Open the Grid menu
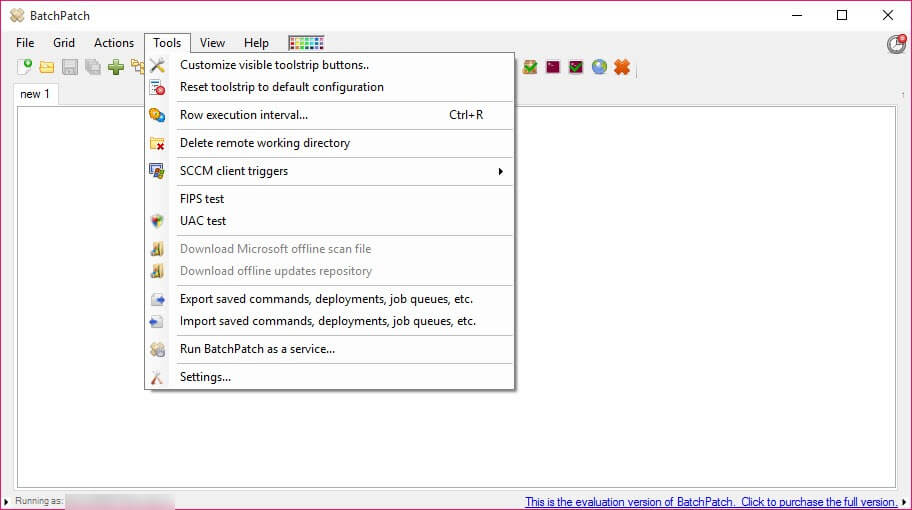The image size is (912, 510). tap(64, 43)
